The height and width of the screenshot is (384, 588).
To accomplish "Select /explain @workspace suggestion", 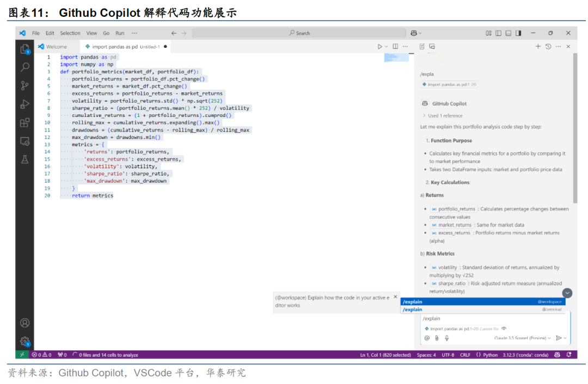I will [x=482, y=302].
